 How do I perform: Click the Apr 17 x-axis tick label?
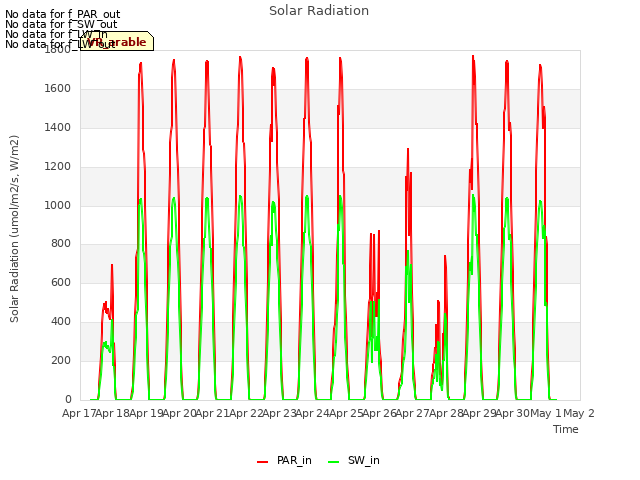pos(78,413)
